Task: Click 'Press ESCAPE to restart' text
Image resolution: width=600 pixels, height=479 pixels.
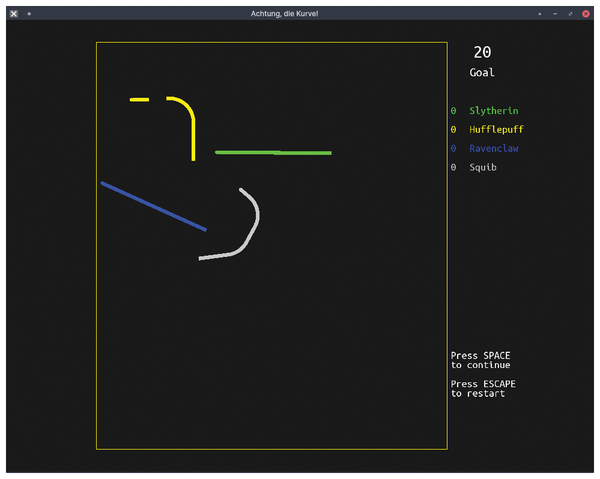Action: tap(483, 389)
